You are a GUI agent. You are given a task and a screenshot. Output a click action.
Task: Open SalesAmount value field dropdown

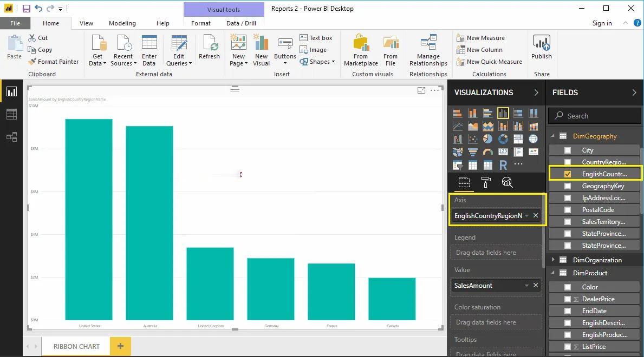(x=526, y=286)
